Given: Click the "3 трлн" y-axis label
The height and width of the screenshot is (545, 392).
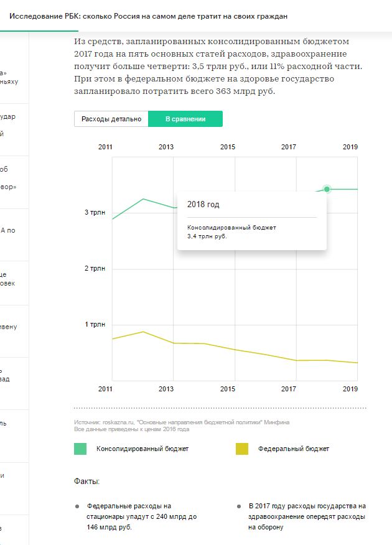Looking at the screenshot, I should (96, 213).
